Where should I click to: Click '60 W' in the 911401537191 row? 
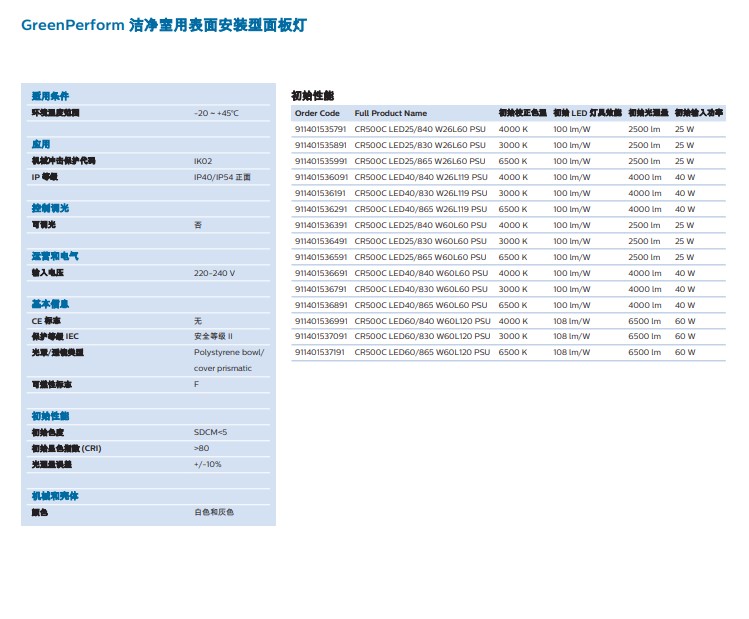tap(685, 352)
